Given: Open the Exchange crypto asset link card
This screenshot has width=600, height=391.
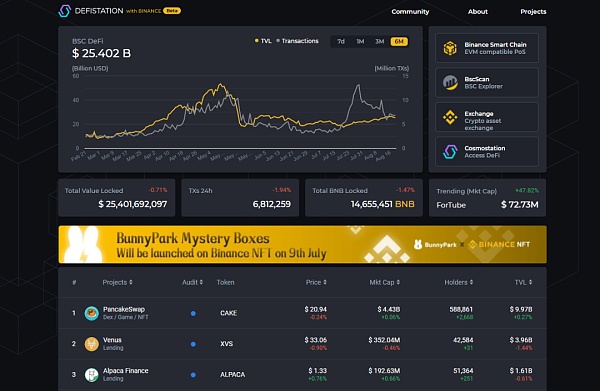Looking at the screenshot, I should click(487, 117).
